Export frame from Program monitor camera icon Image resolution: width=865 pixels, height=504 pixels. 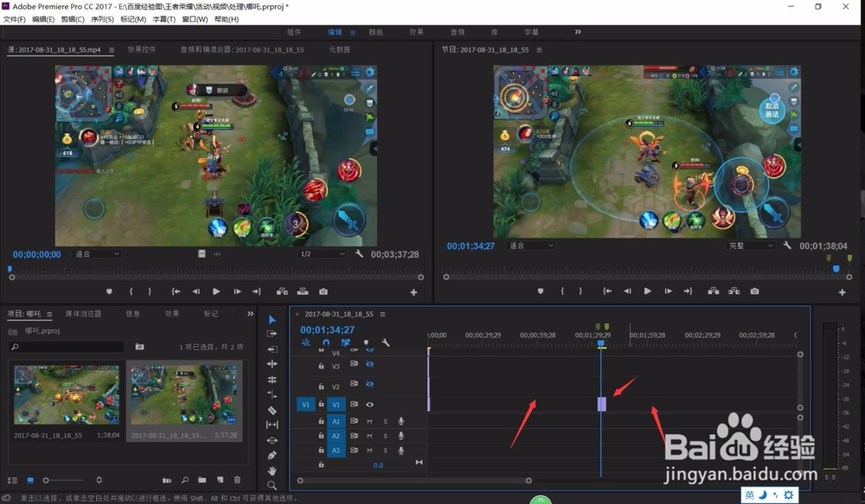754,291
